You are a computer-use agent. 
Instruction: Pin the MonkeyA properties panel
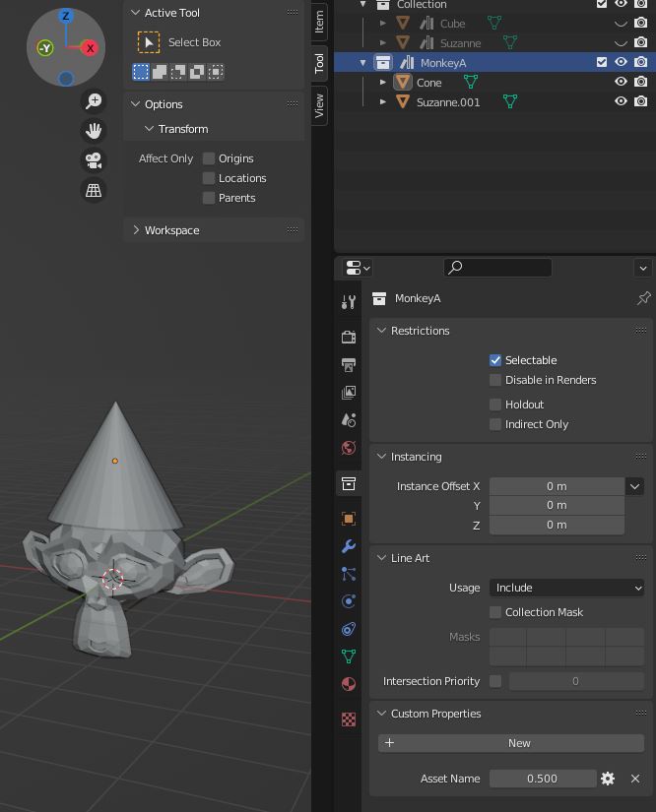coord(643,298)
